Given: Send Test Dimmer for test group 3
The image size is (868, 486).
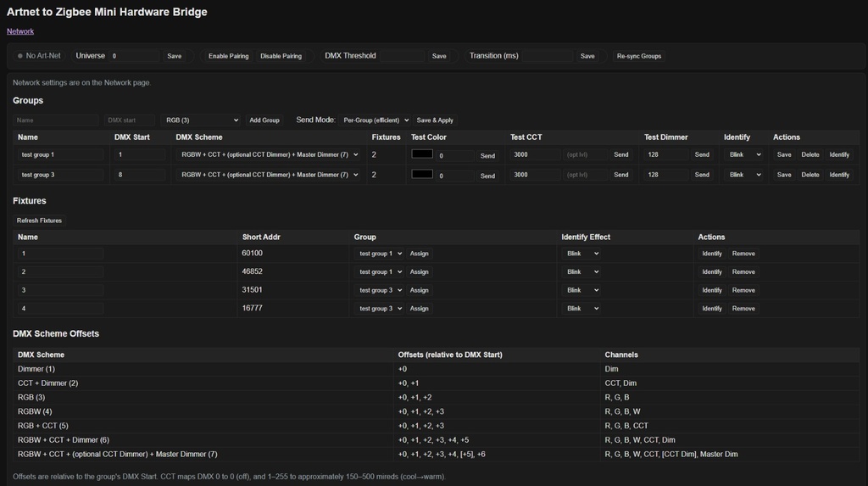Looking at the screenshot, I should click(702, 175).
